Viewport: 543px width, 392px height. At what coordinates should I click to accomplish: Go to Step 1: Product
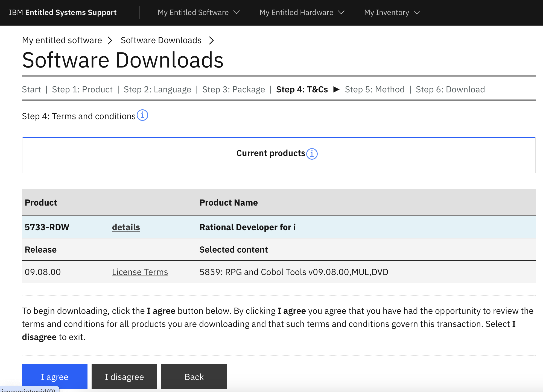coord(82,89)
